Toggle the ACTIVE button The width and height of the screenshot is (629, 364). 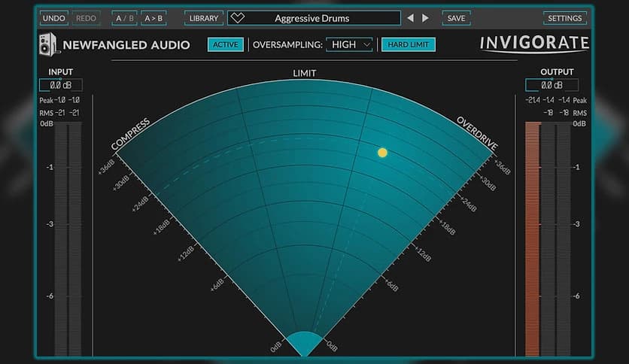point(226,44)
